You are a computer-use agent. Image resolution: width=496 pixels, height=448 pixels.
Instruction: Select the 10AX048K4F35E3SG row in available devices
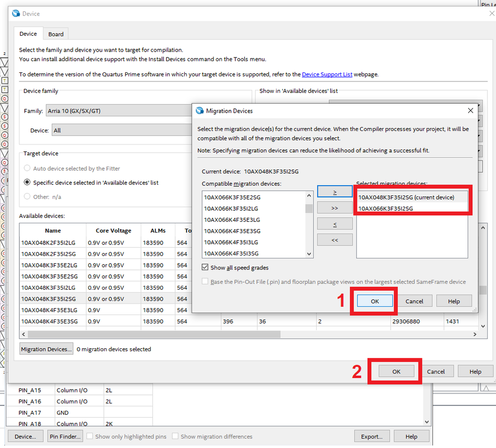click(249, 321)
